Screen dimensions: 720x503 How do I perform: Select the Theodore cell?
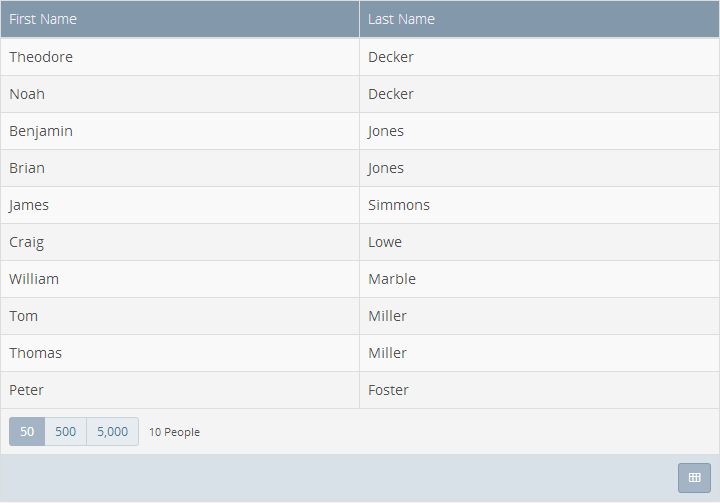tap(180, 57)
